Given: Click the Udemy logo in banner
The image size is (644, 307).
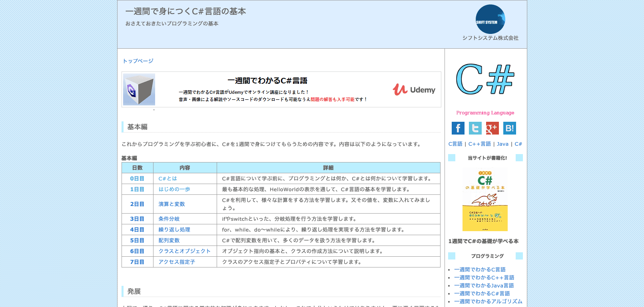Looking at the screenshot, I should [414, 90].
